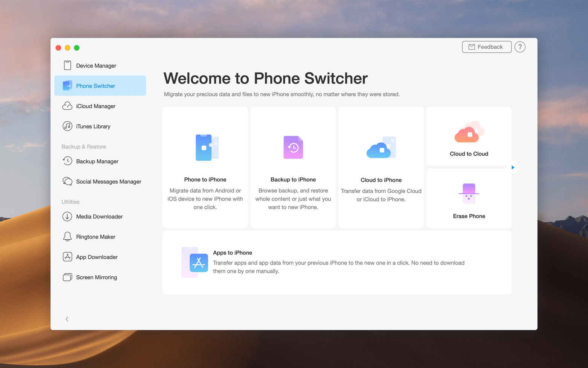This screenshot has height=368, width=588.
Task: Open the Apps to iPhone panel
Action: tap(337, 262)
